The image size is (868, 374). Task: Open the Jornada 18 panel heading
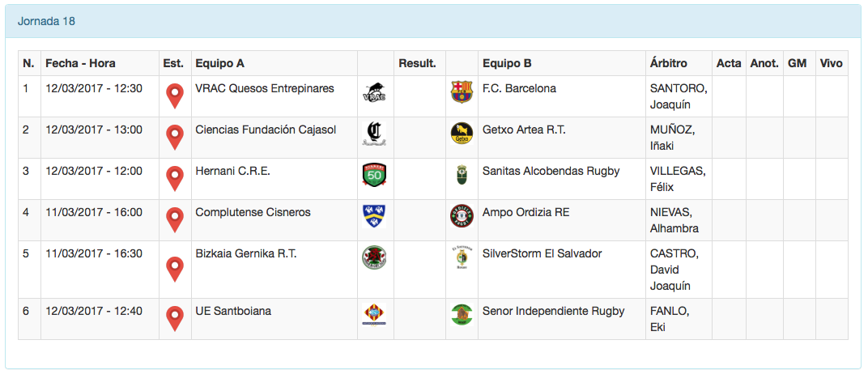47,21
